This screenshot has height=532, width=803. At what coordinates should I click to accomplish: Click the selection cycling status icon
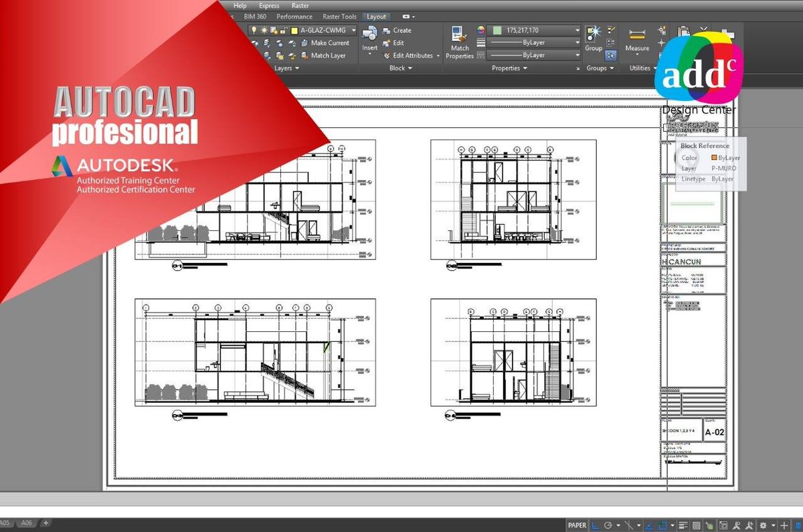(709, 525)
